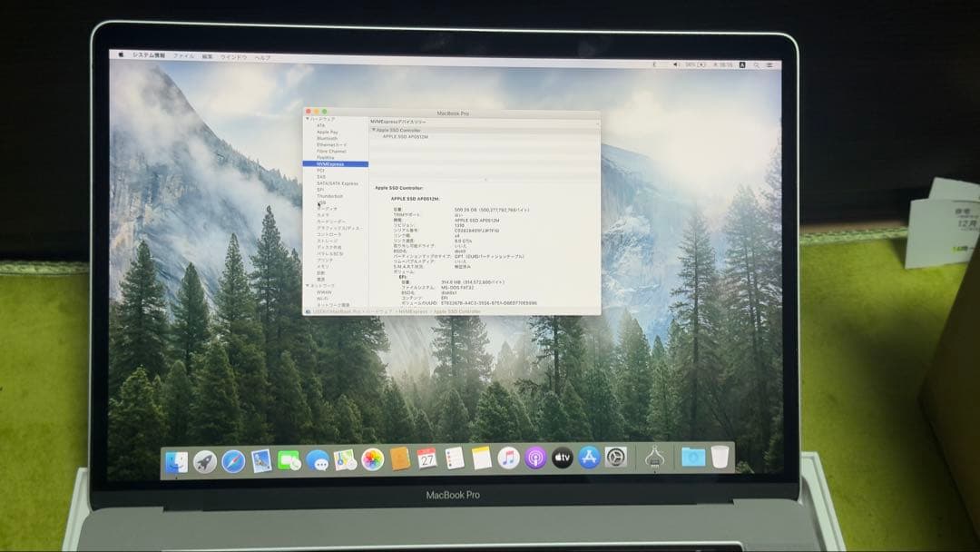Open System Preferences from the Dock
980x552 pixels.
(616, 461)
